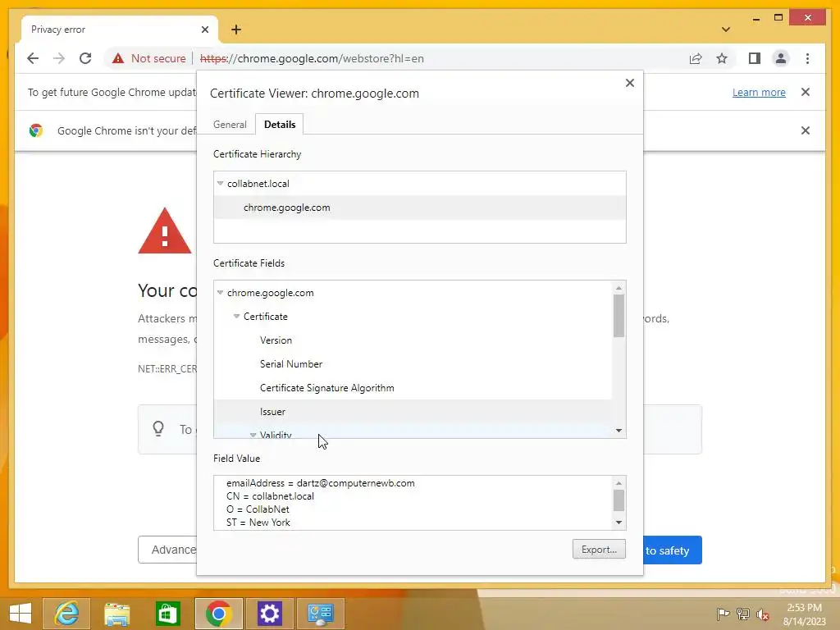The width and height of the screenshot is (840, 630).
Task: Click the ST = New York line
Action: click(258, 523)
